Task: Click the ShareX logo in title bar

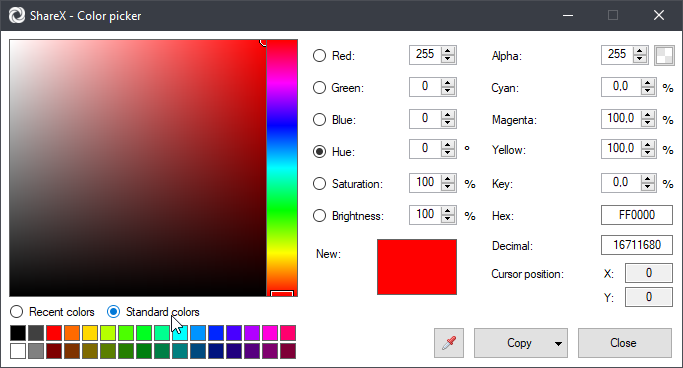Action: (17, 16)
